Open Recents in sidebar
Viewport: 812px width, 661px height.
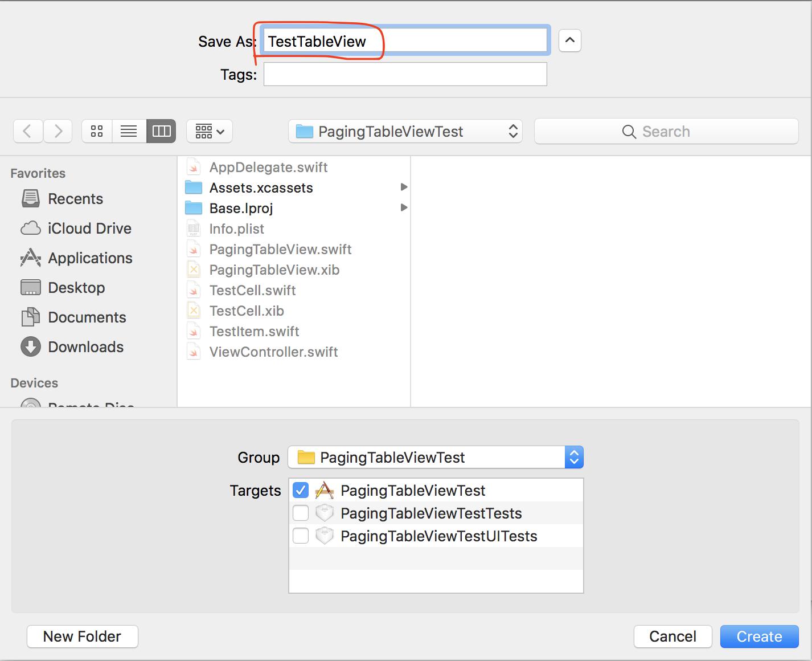[x=75, y=199]
